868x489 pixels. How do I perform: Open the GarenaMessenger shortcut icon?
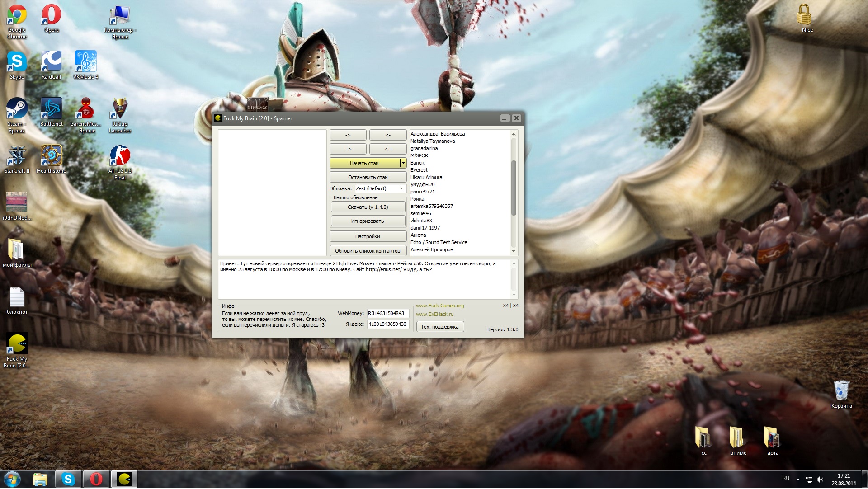[85, 115]
